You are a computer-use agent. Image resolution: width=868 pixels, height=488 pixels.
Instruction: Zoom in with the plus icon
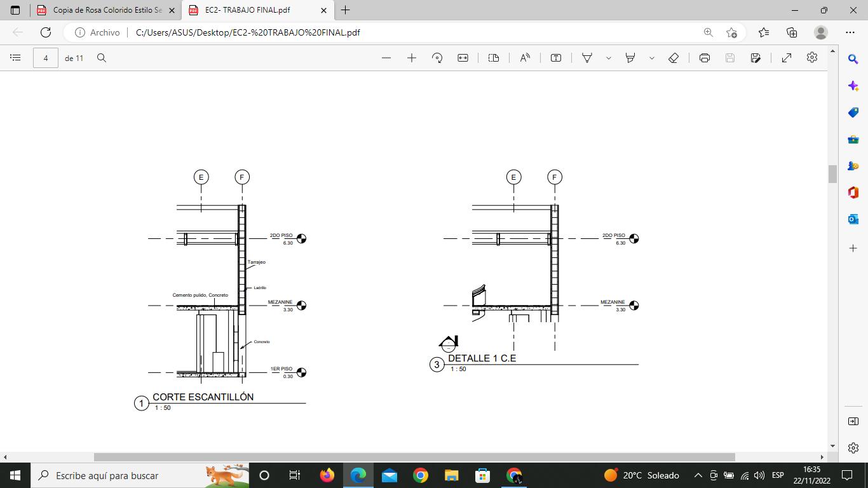[412, 58]
